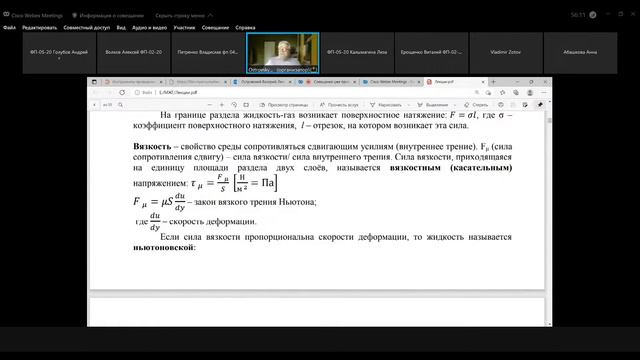
Task: Click the tab actions icon left of tabs
Action: [x=94, y=82]
